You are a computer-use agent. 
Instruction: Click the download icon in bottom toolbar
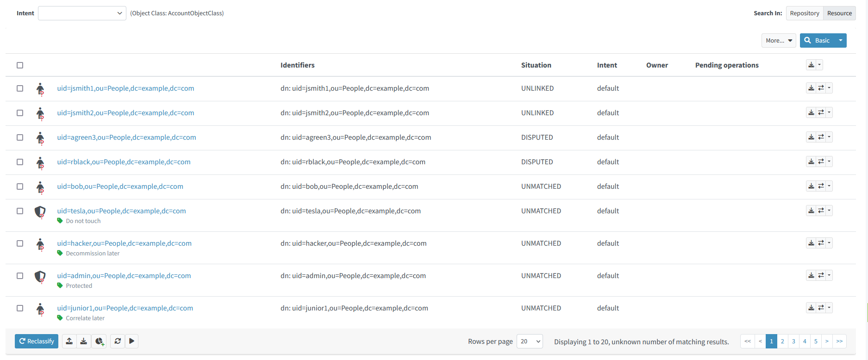click(84, 341)
